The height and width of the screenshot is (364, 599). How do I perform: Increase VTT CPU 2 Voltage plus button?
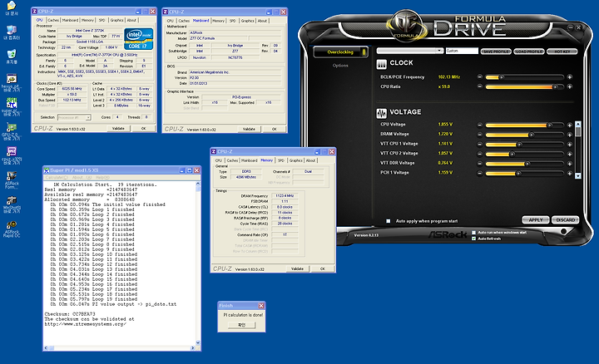570,154
